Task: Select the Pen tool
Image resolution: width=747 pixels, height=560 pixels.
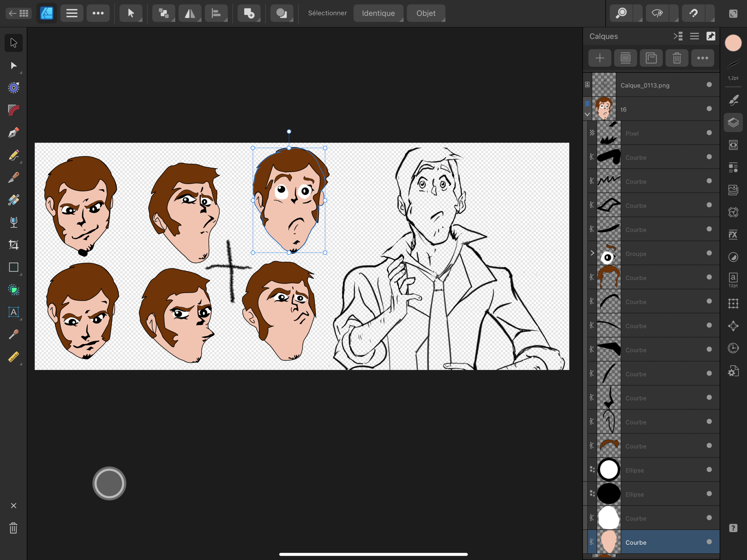Action: click(x=13, y=133)
